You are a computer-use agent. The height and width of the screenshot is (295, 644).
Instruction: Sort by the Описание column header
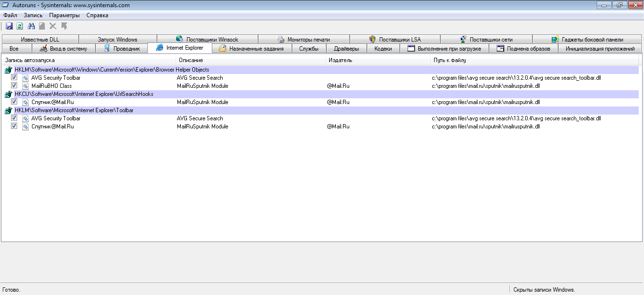[x=251, y=60]
